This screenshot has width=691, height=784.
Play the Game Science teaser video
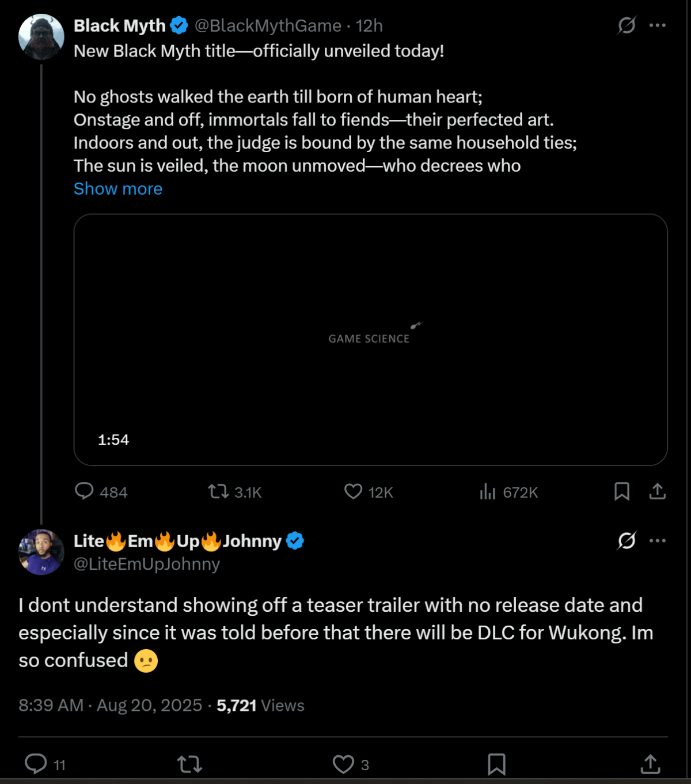tap(370, 339)
